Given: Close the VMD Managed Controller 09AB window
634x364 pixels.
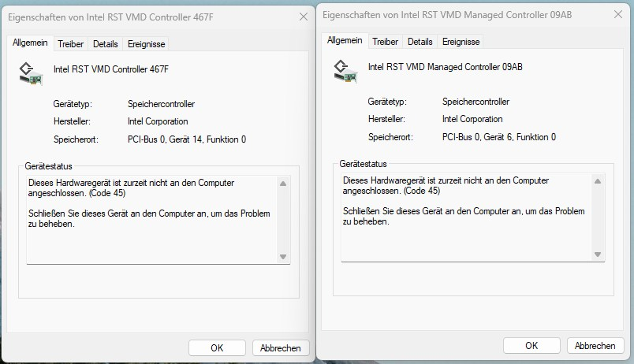Looking at the screenshot, I should coord(618,14).
